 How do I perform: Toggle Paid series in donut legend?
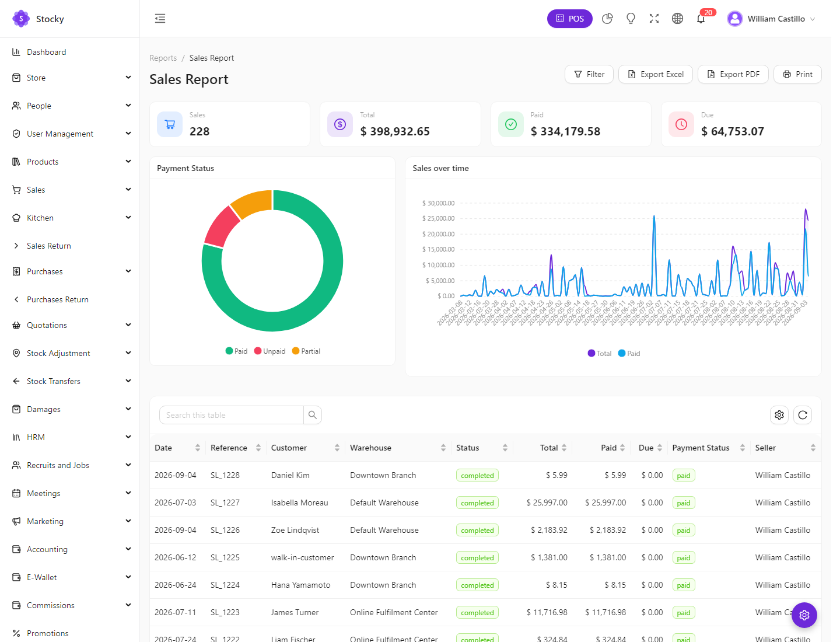point(236,351)
